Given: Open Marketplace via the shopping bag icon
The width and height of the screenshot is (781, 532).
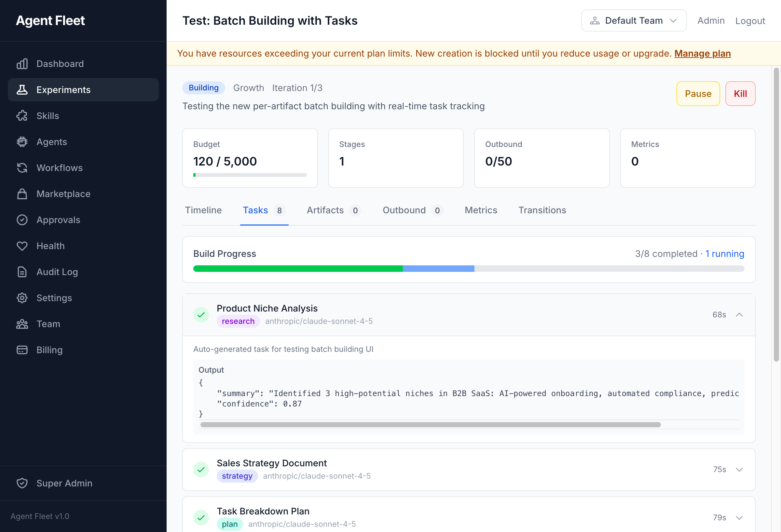Looking at the screenshot, I should 22,194.
